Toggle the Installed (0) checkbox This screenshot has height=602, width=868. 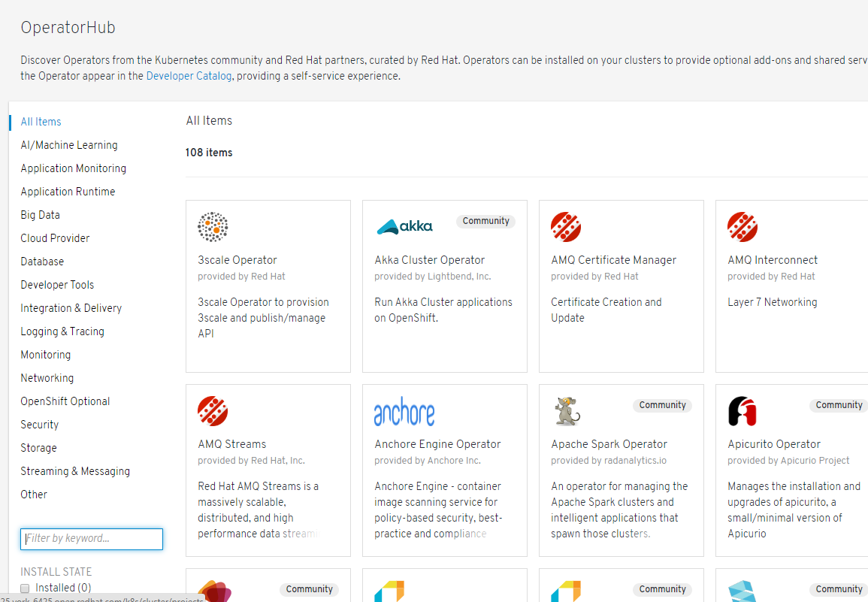25,588
